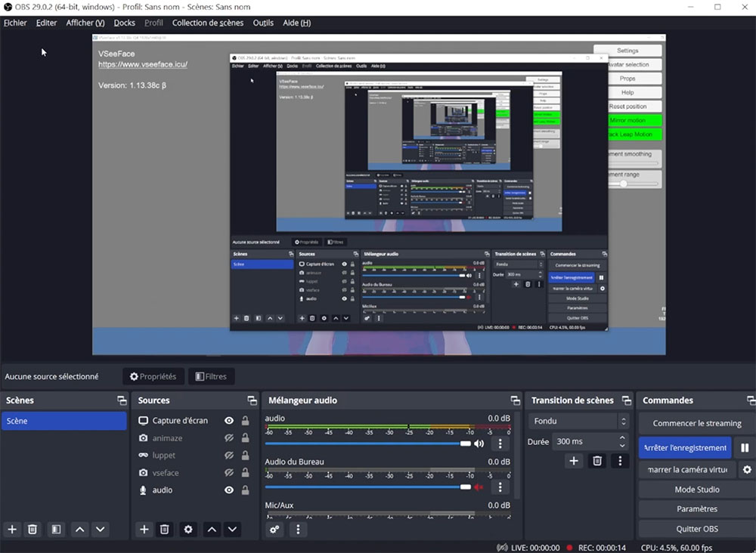Move source down in Sources list
756x553 pixels.
click(232, 530)
